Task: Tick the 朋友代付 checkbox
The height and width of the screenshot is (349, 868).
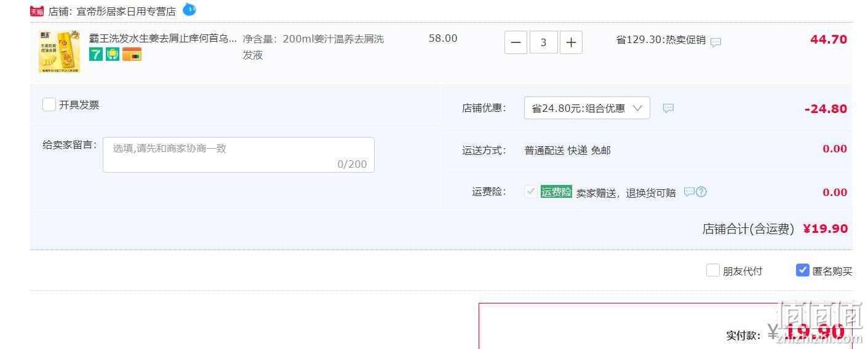Action: pyautogui.click(x=713, y=270)
